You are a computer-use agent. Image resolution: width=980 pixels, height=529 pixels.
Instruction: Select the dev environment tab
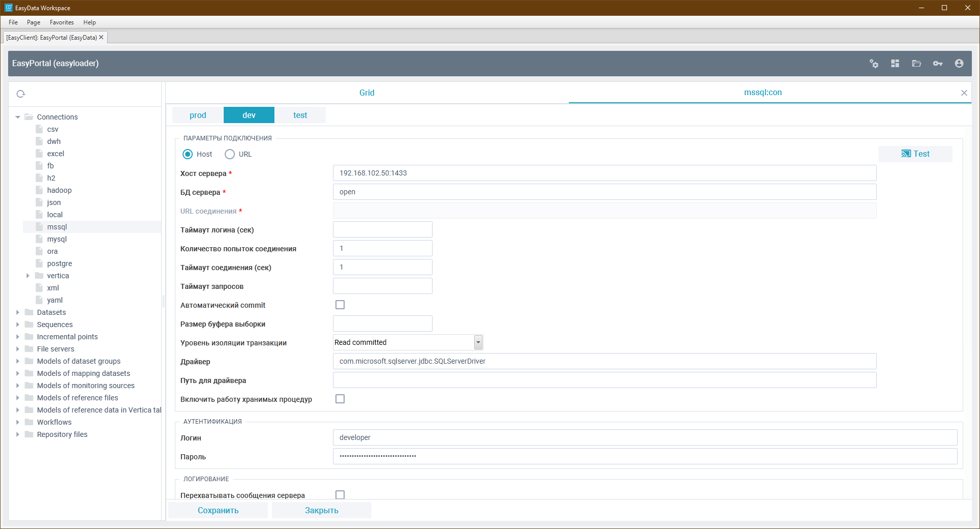(249, 115)
